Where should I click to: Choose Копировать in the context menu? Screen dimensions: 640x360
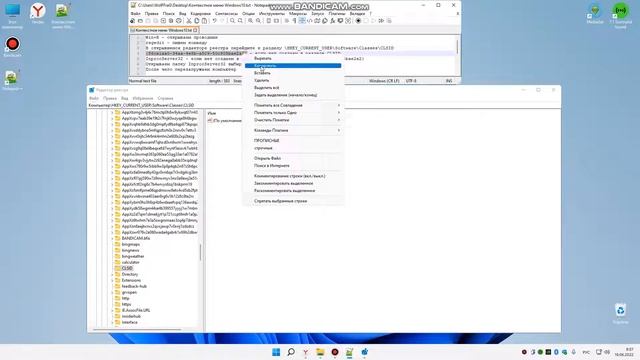293,66
